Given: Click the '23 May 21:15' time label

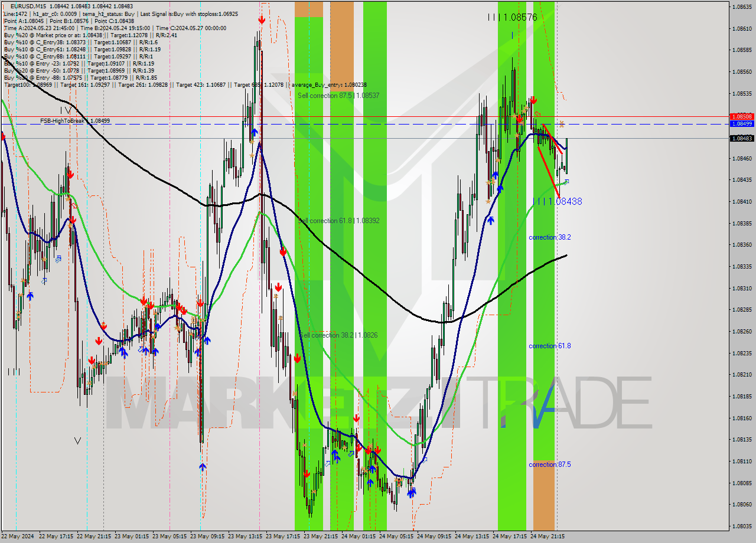Looking at the screenshot, I should coord(321,537).
